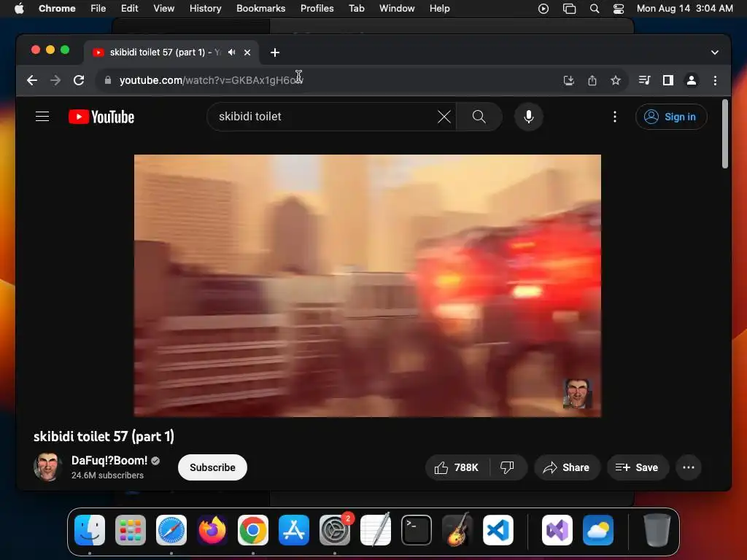This screenshot has width=747, height=560.
Task: Open Terminal from the Dock
Action: (417, 530)
